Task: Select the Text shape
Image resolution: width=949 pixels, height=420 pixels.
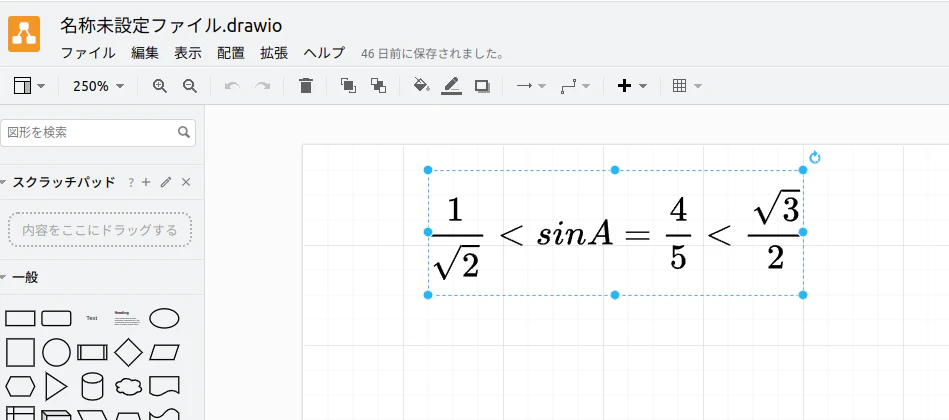Action: [x=92, y=318]
